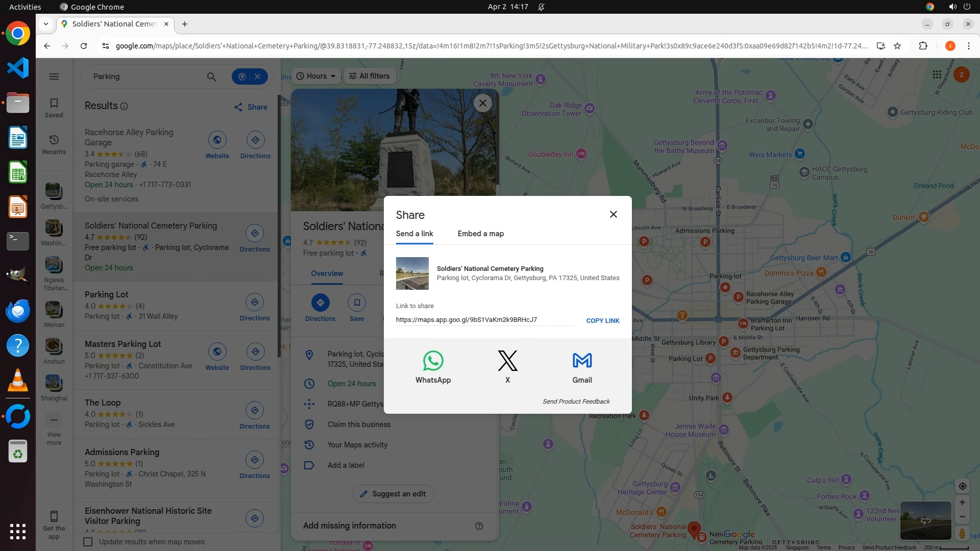The height and width of the screenshot is (551, 980).
Task: Expand the Hours filter dropdown
Action: click(x=316, y=76)
